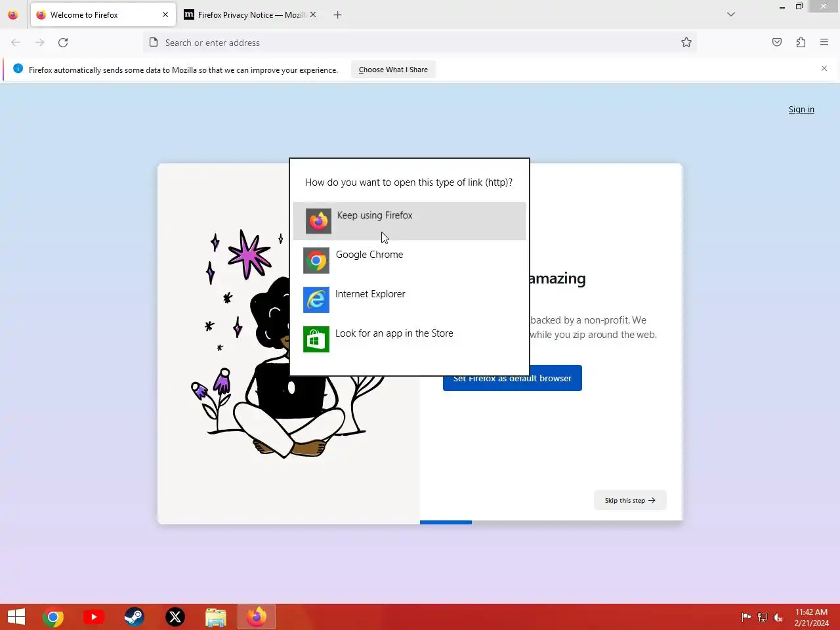Launch Google Chrome from the taskbar
The image size is (840, 630).
pyautogui.click(x=53, y=617)
